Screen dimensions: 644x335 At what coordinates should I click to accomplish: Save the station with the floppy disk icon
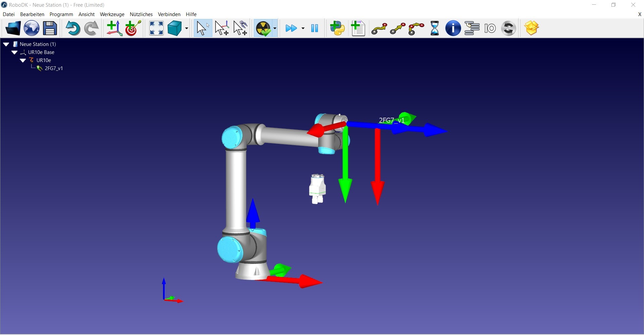point(50,28)
